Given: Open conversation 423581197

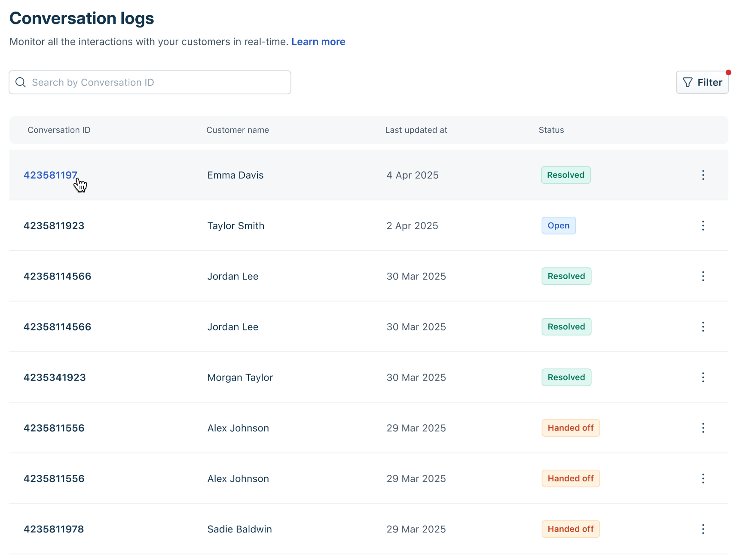Looking at the screenshot, I should (x=50, y=175).
